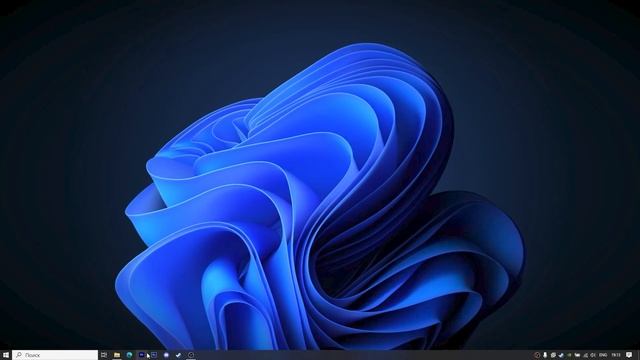This screenshot has width=640, height=360.
Task: Open the network tray icon
Action: point(585,355)
